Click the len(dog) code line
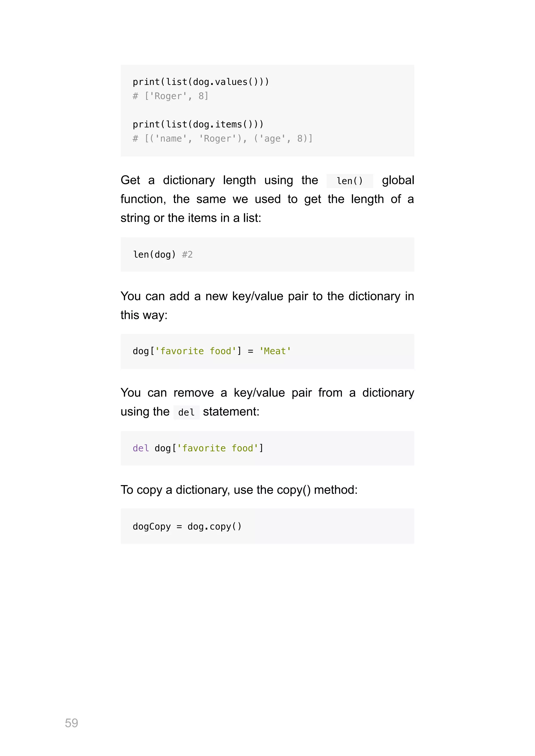The width and height of the screenshot is (535, 756). pyautogui.click(x=154, y=255)
